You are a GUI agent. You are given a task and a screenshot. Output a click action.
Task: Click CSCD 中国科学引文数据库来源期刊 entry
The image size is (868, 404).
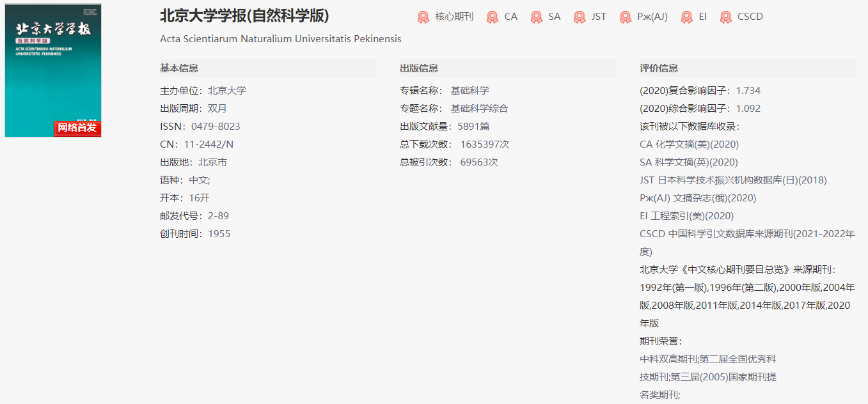click(747, 243)
